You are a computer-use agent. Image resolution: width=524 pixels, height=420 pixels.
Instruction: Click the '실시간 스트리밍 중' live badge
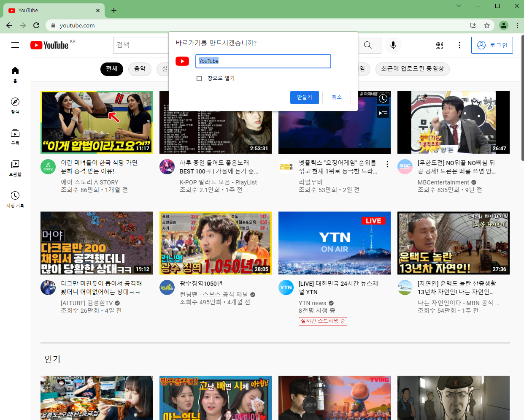point(323,321)
